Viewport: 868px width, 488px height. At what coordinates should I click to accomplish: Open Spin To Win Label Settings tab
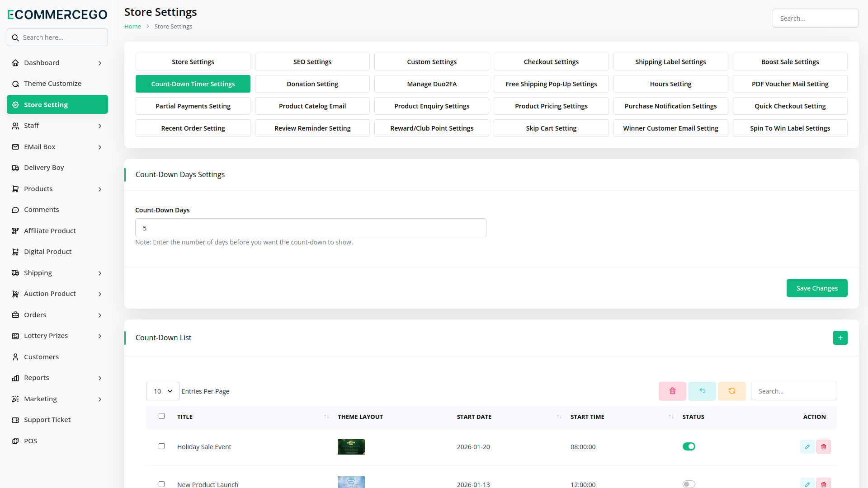(x=790, y=128)
